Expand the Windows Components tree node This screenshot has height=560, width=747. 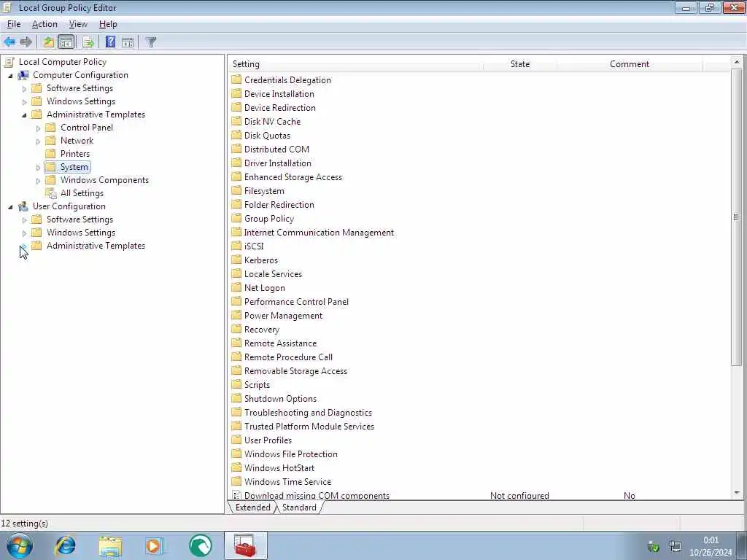(x=38, y=181)
